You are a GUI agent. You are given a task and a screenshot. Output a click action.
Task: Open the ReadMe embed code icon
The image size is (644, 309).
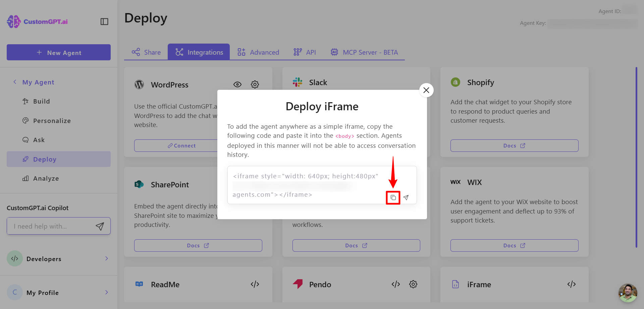[255, 284]
